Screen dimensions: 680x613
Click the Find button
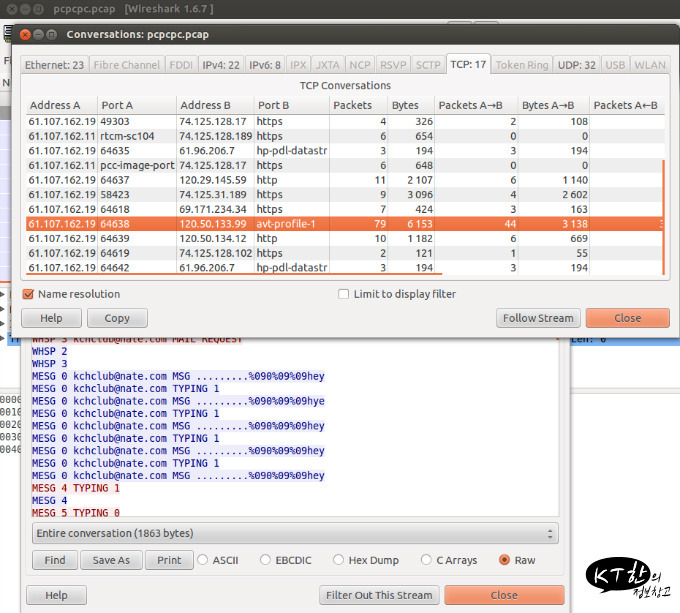coord(55,560)
